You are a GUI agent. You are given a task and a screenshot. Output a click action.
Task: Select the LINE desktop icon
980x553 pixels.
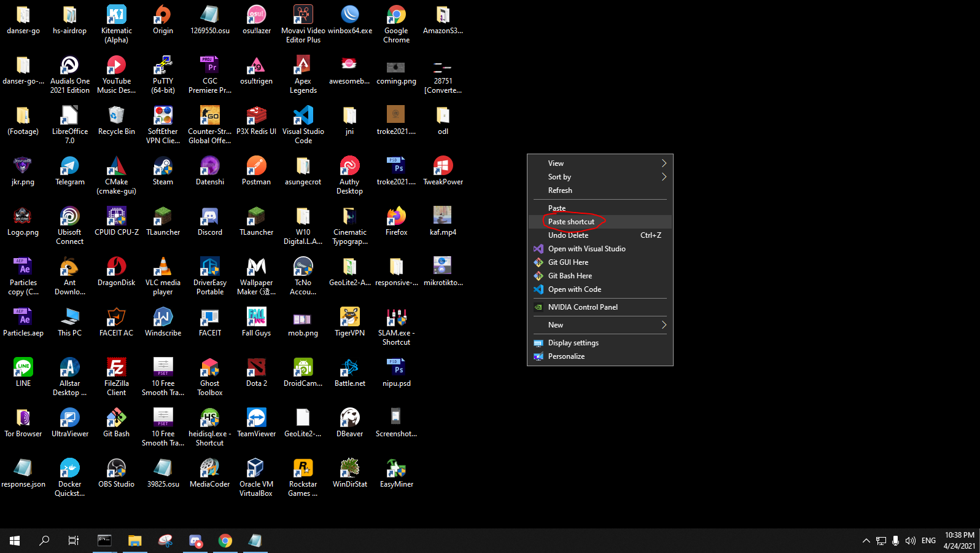click(x=23, y=372)
